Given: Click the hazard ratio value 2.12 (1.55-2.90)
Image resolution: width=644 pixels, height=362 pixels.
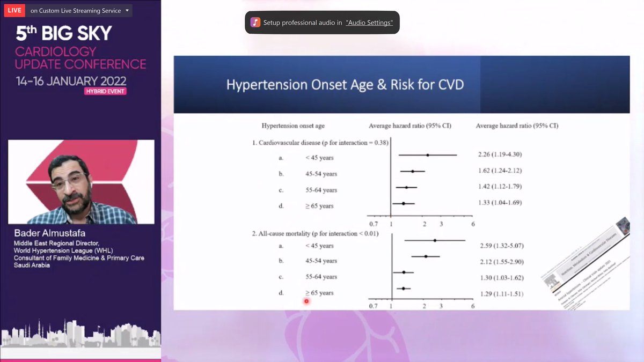Looking at the screenshot, I should [502, 262].
